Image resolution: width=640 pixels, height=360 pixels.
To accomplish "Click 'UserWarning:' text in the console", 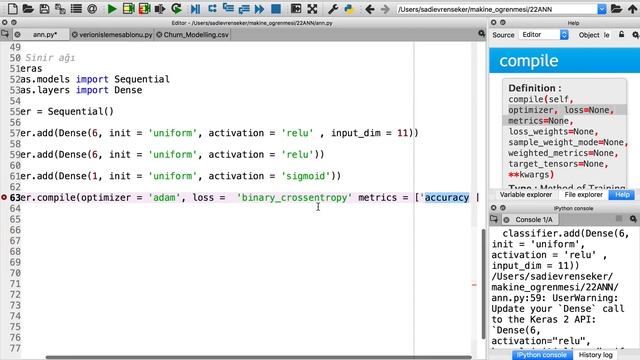I will (x=585, y=298).
